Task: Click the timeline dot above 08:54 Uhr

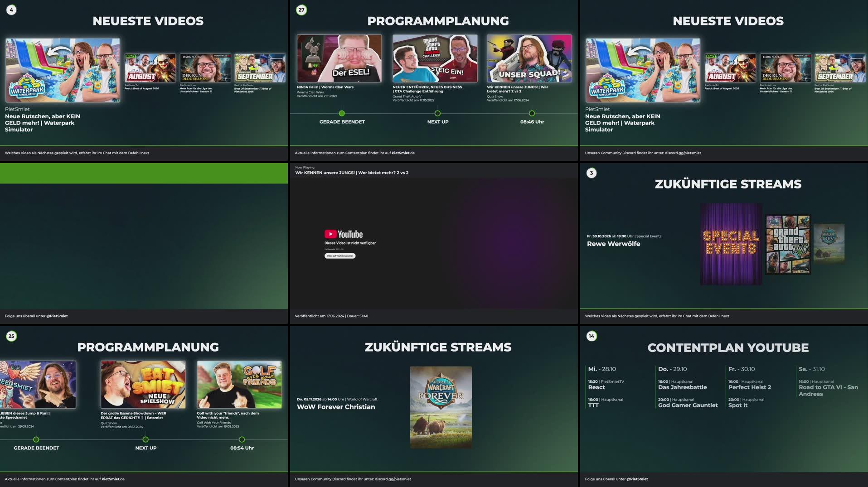Action: tap(242, 439)
